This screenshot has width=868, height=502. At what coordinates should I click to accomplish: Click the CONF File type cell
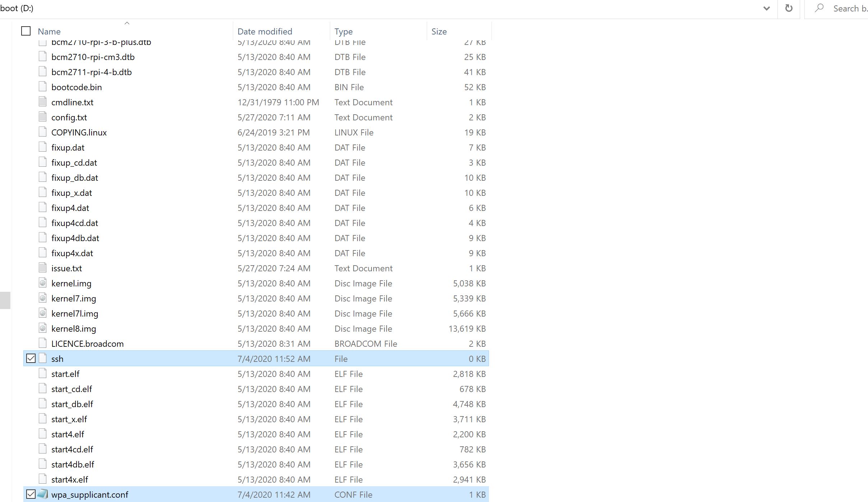(353, 495)
